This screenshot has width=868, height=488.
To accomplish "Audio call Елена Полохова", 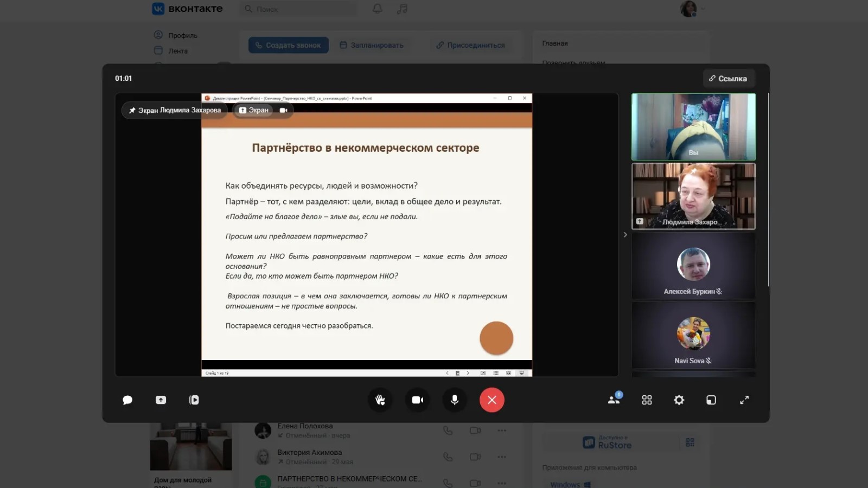I will click(x=448, y=431).
